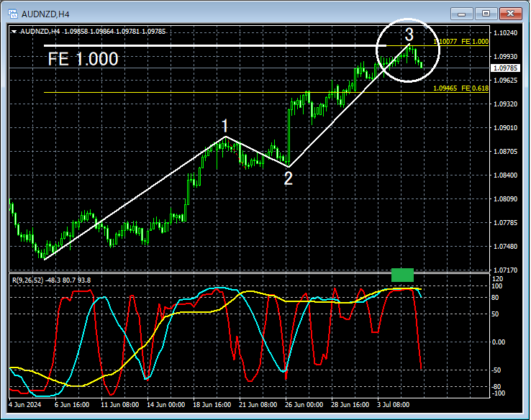Click the 1.09465 FE 0.618 level label
The height and width of the screenshot is (420, 531).
pos(461,88)
